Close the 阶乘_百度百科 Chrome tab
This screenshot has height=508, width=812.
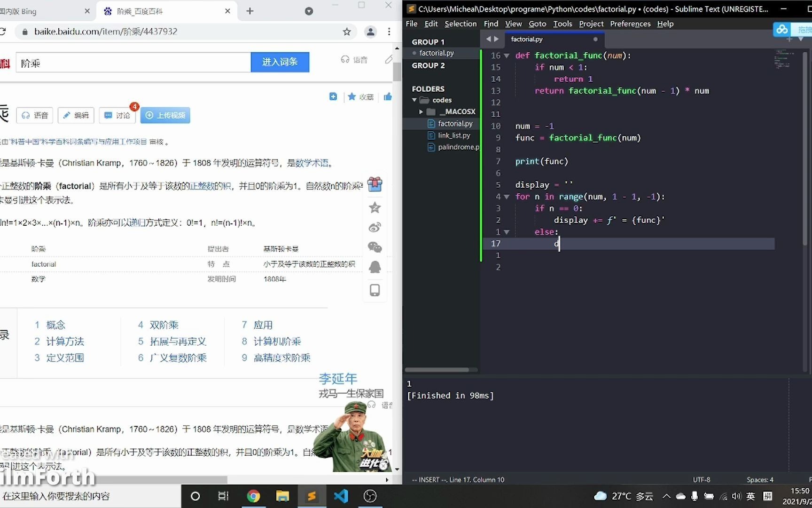227,11
